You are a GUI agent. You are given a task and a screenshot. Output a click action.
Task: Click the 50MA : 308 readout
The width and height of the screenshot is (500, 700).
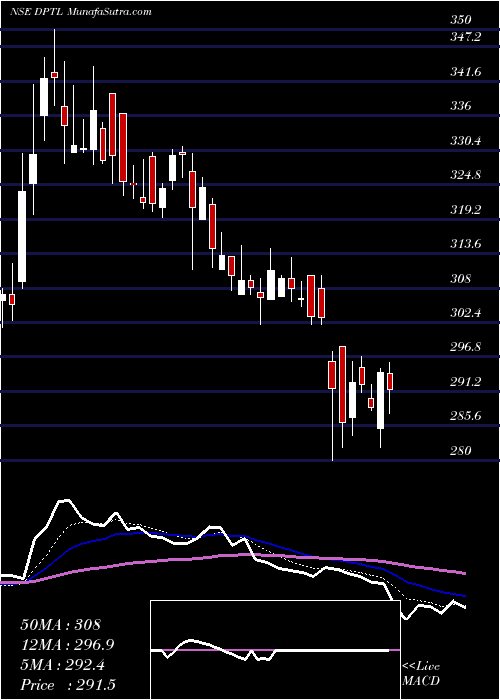[61, 625]
